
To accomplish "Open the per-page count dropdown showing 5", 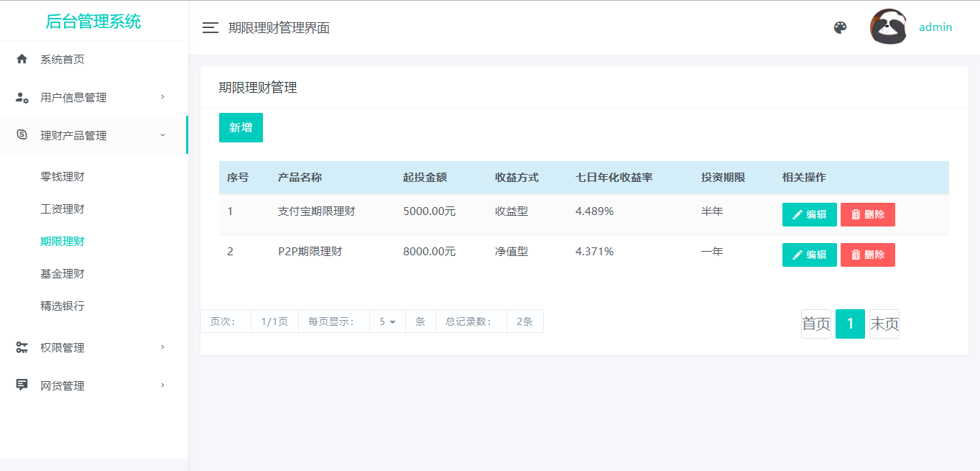I will 387,321.
